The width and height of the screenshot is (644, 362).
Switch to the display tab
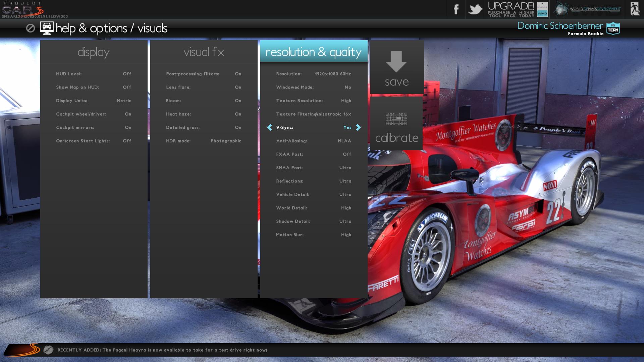(x=94, y=52)
